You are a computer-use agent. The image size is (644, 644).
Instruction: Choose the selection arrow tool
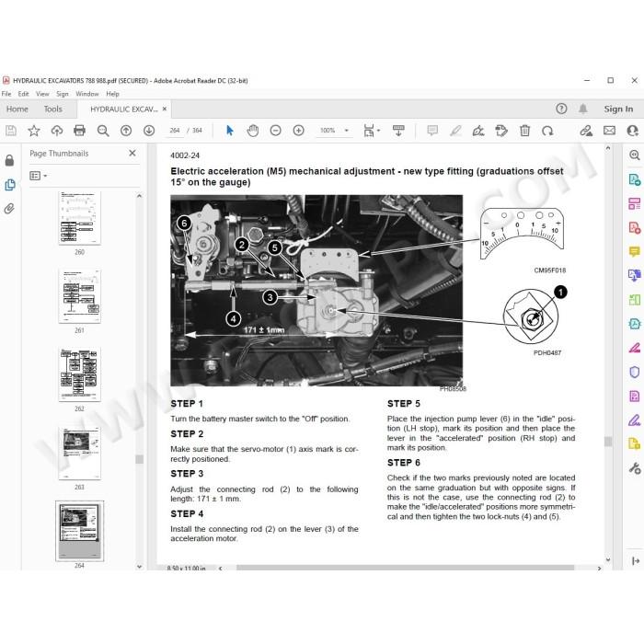(230, 131)
